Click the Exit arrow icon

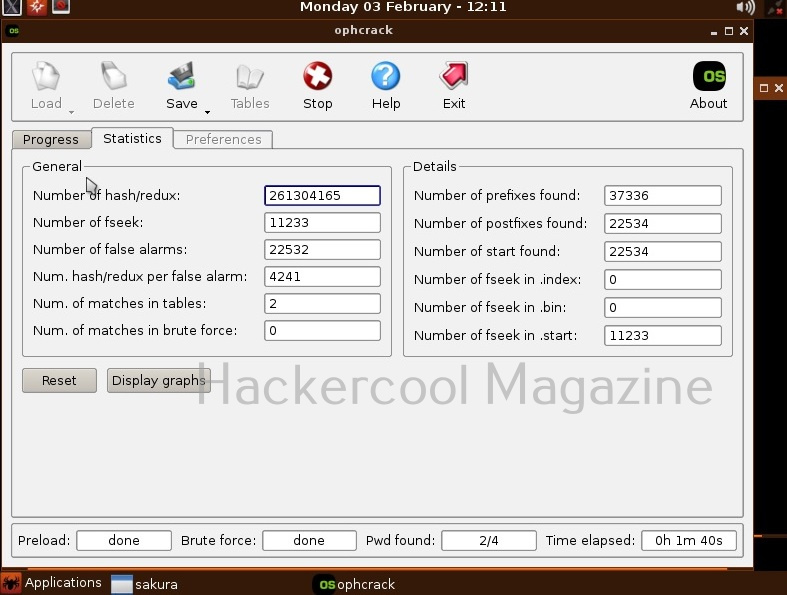(x=454, y=76)
